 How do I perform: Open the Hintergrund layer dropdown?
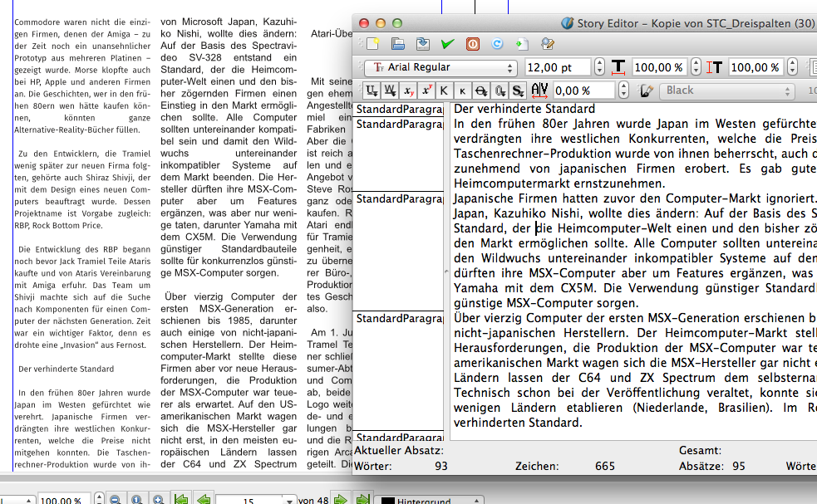click(430, 500)
